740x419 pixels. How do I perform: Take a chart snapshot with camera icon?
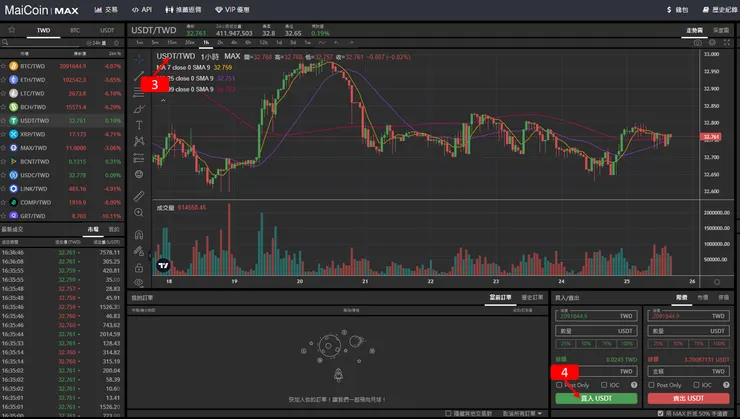[698, 42]
